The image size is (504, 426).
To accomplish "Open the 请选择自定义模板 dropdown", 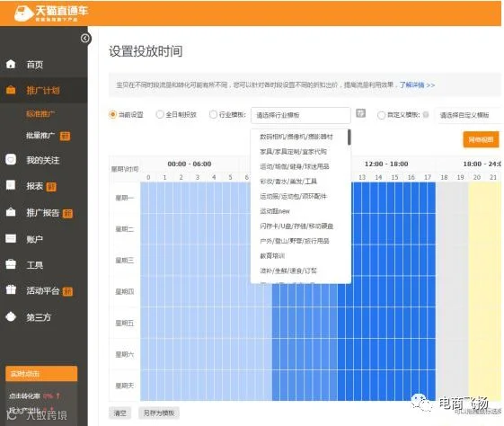I will [x=470, y=115].
